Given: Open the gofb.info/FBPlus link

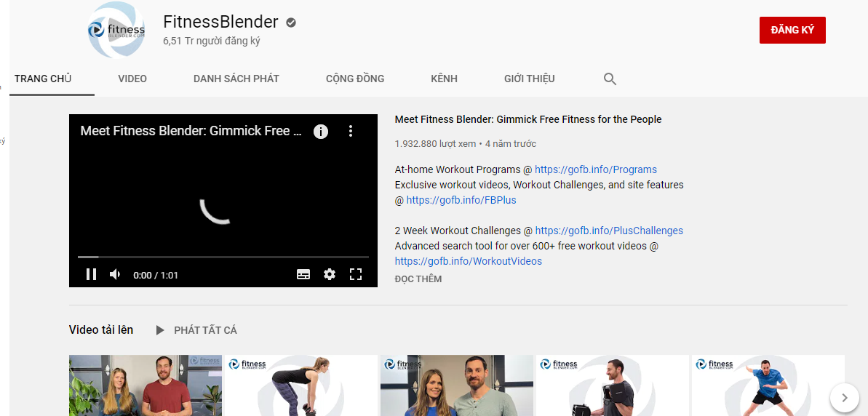Looking at the screenshot, I should [x=461, y=200].
